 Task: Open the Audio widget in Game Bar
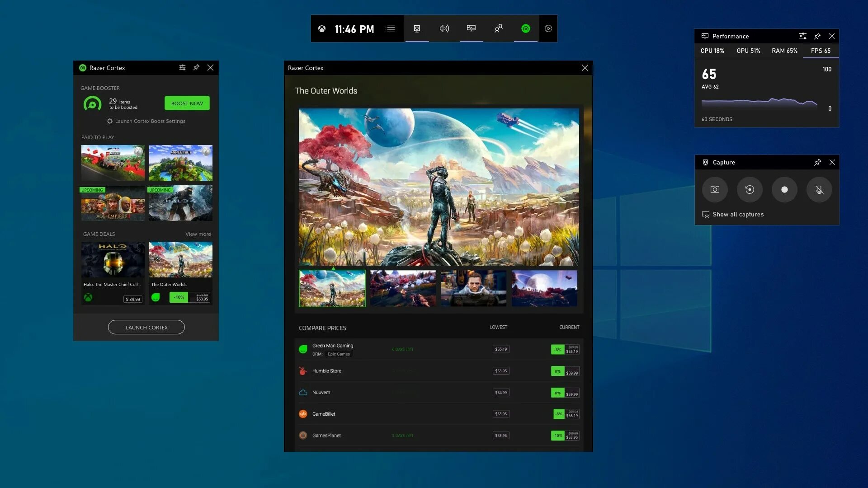point(444,28)
